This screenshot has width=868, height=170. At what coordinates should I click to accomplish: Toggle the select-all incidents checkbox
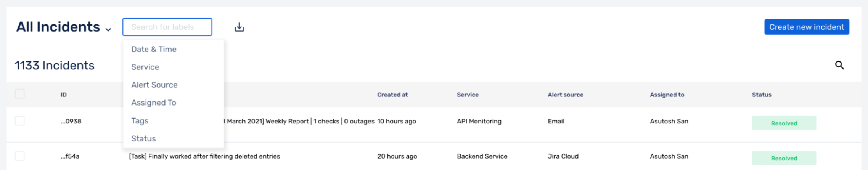(20, 94)
